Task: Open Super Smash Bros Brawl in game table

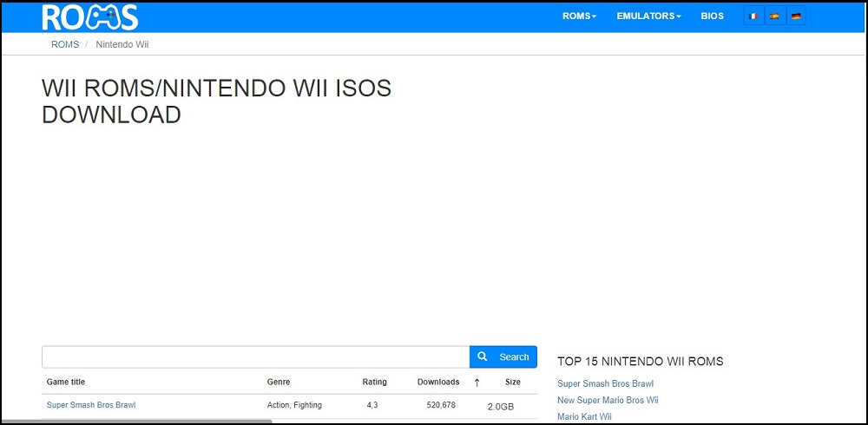Action: [91, 405]
